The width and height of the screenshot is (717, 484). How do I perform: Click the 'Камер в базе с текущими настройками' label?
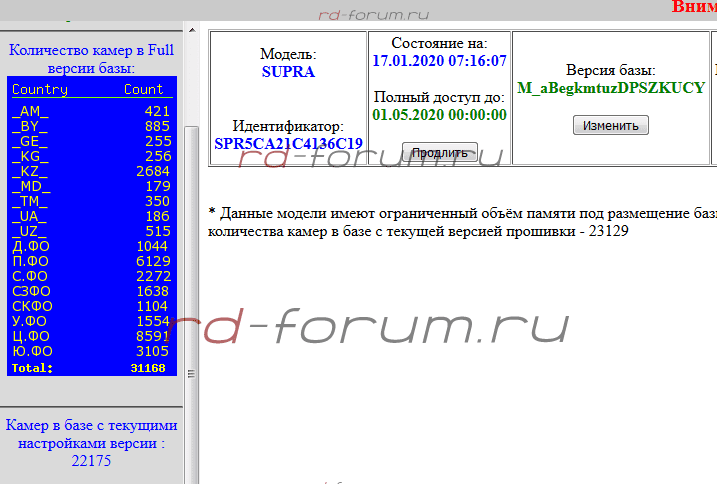click(91, 434)
